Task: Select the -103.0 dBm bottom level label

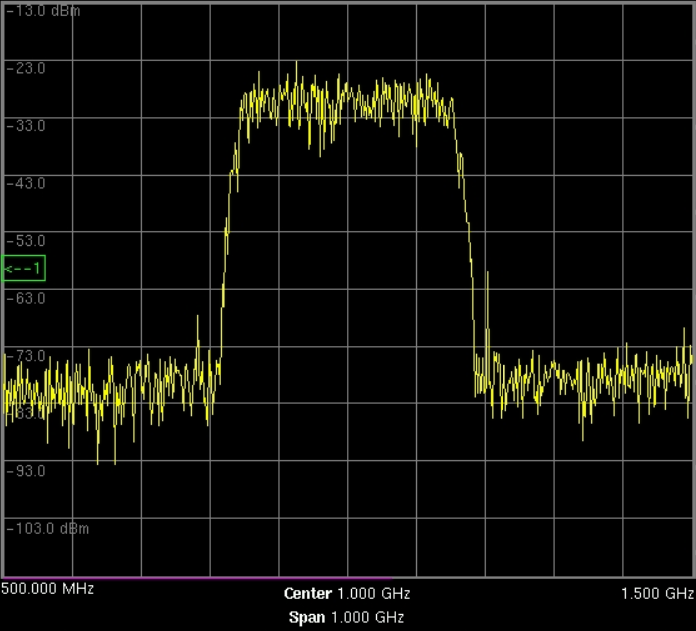Action: point(47,528)
